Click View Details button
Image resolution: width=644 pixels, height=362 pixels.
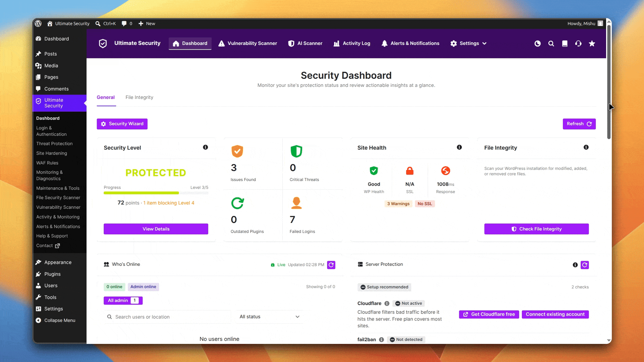click(156, 229)
